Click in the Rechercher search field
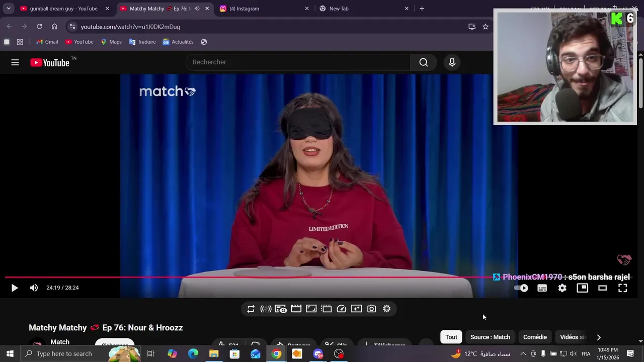 point(299,62)
